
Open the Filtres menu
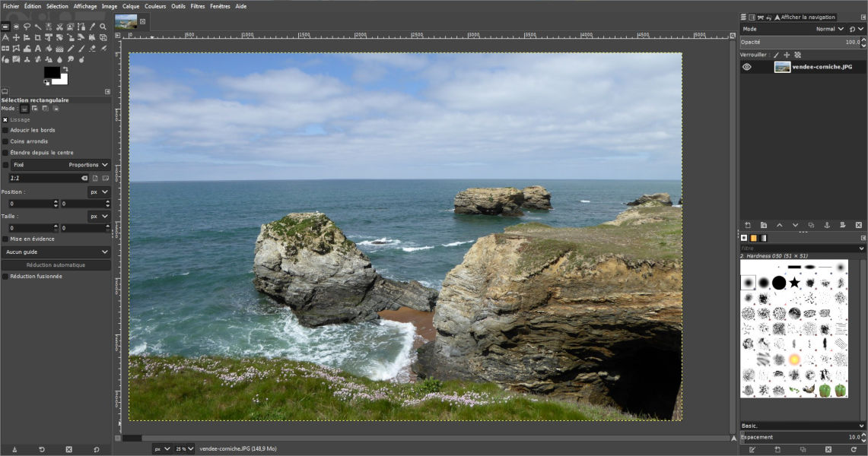pos(198,6)
